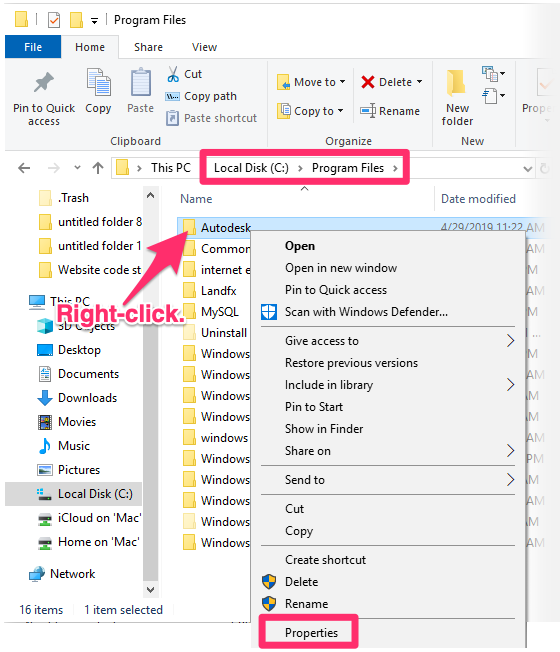
Task: Click the Back navigation arrow
Action: pyautogui.click(x=24, y=168)
